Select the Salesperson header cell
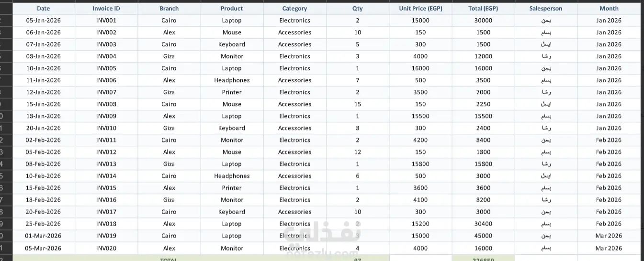Screen dimensions: 644x261 pyautogui.click(x=546, y=9)
